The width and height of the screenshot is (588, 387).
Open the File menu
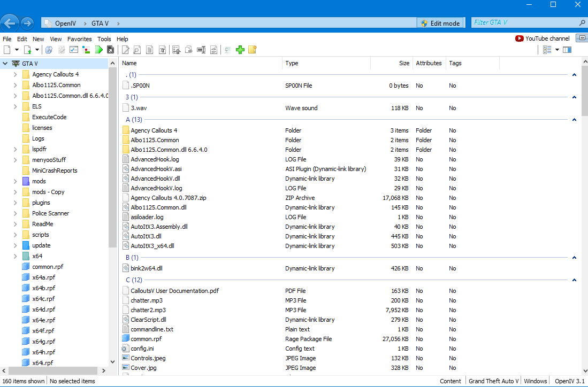[7, 39]
